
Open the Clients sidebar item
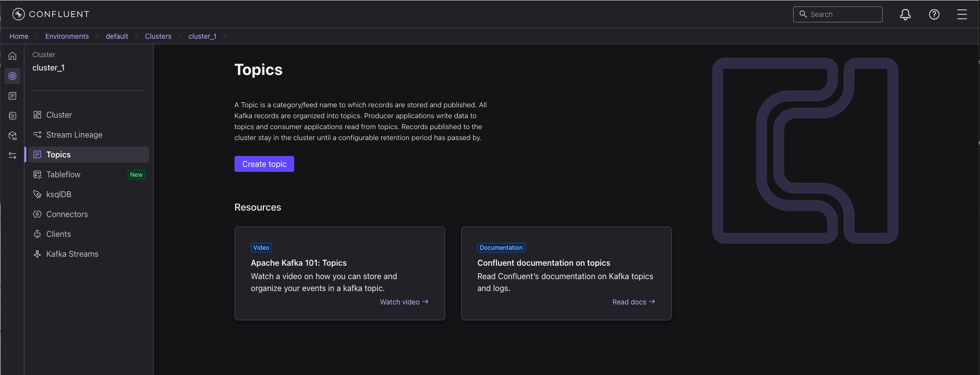click(x=88, y=234)
